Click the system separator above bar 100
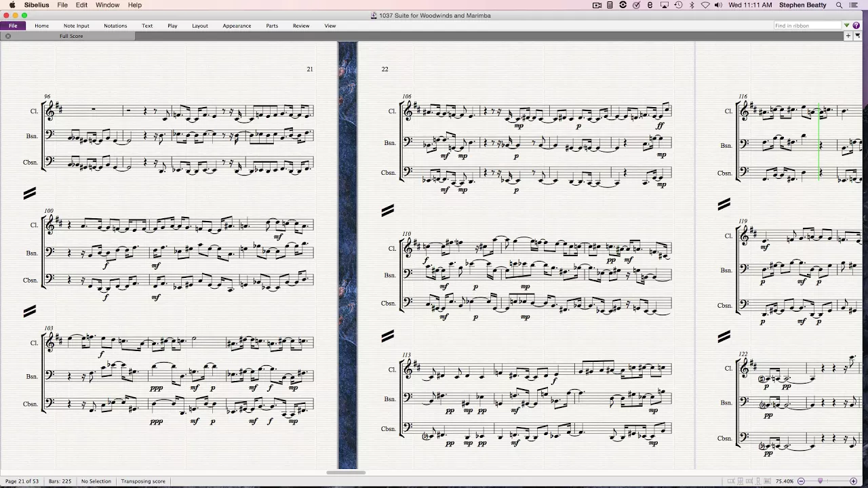This screenshot has height=488, width=868. click(29, 195)
